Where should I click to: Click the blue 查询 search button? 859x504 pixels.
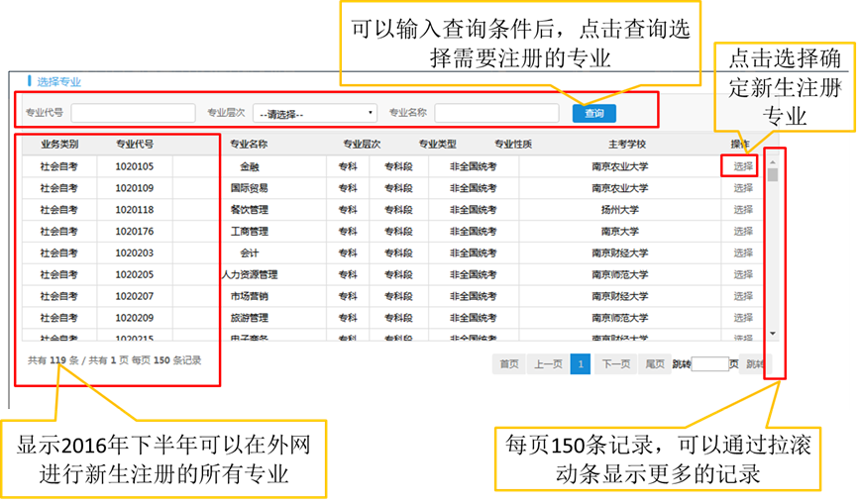(593, 114)
